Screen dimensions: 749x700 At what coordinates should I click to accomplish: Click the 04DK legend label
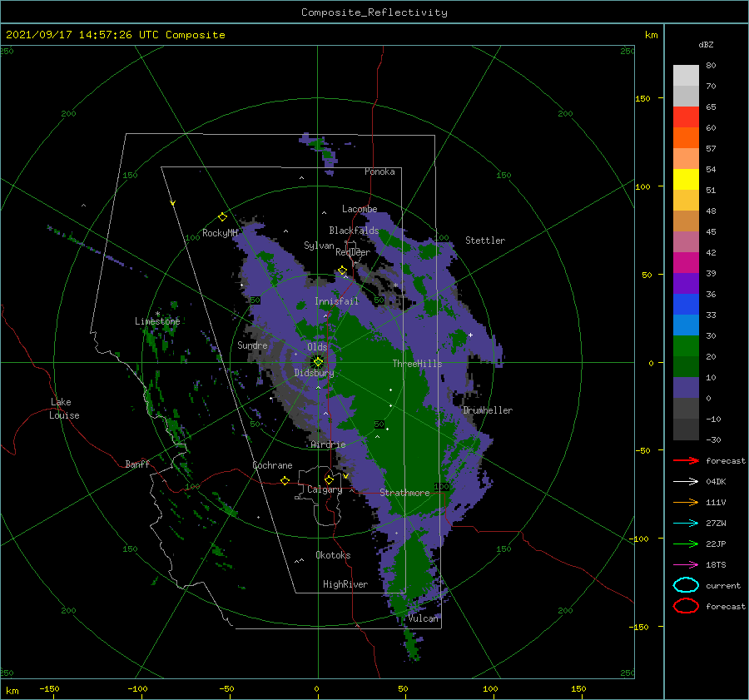[x=716, y=481]
